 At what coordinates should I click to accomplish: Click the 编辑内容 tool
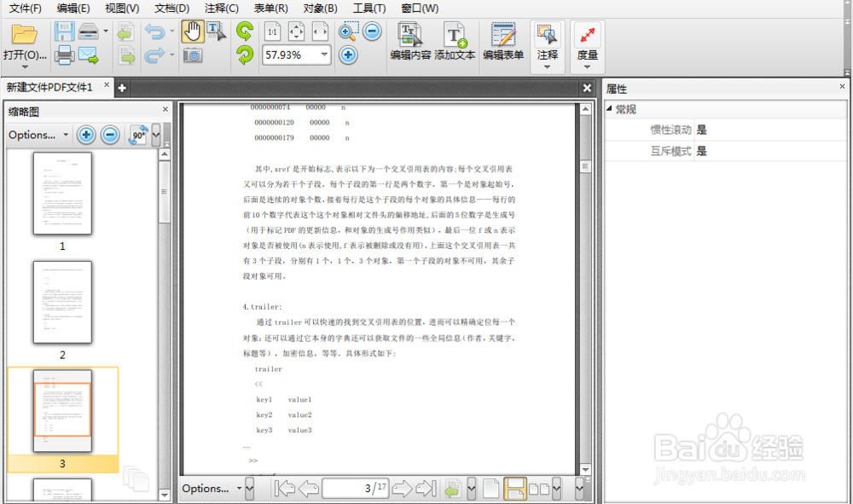pos(410,41)
